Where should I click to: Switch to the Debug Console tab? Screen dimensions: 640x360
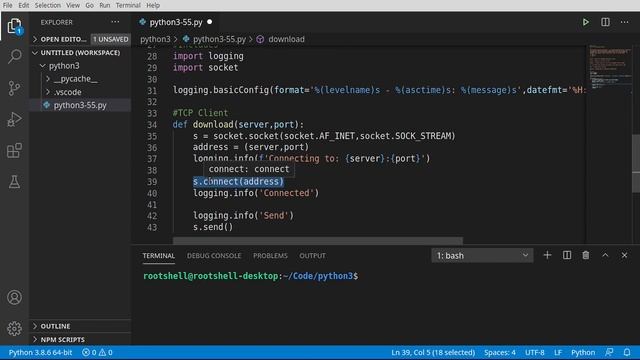pyautogui.click(x=214, y=256)
